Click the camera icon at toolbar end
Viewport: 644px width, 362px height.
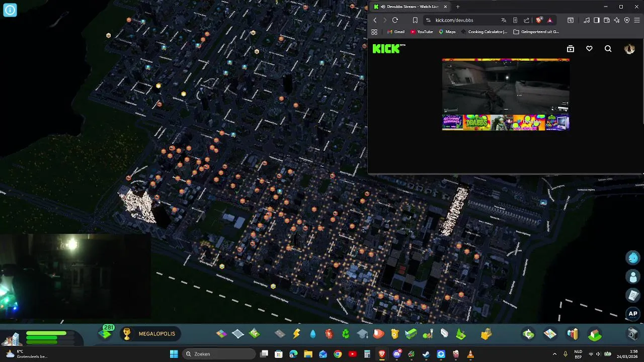click(633, 334)
